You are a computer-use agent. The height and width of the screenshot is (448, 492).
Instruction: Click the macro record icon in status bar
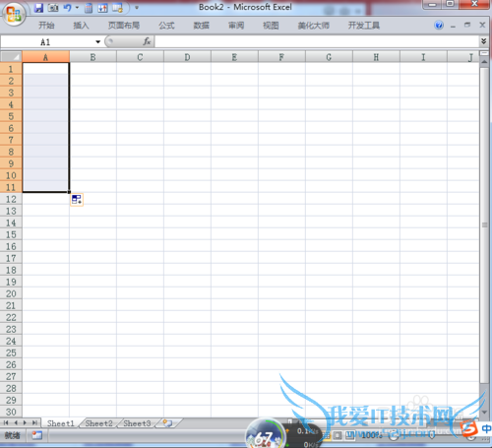pos(37,435)
